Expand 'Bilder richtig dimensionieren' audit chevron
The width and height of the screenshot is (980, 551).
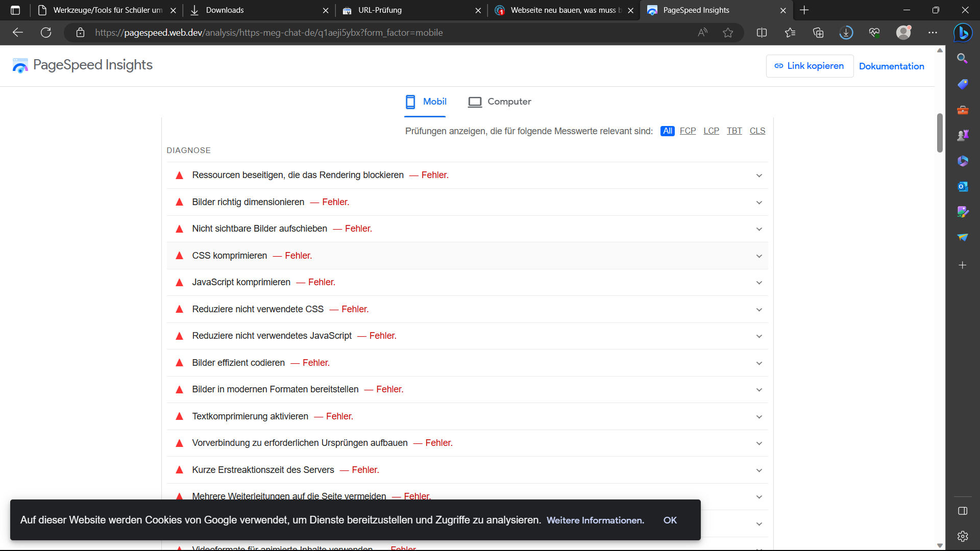click(759, 203)
